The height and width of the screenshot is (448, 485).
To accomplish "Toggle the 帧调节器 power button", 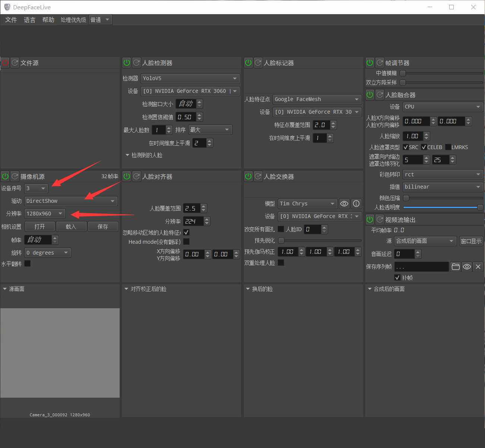I will click(x=370, y=63).
